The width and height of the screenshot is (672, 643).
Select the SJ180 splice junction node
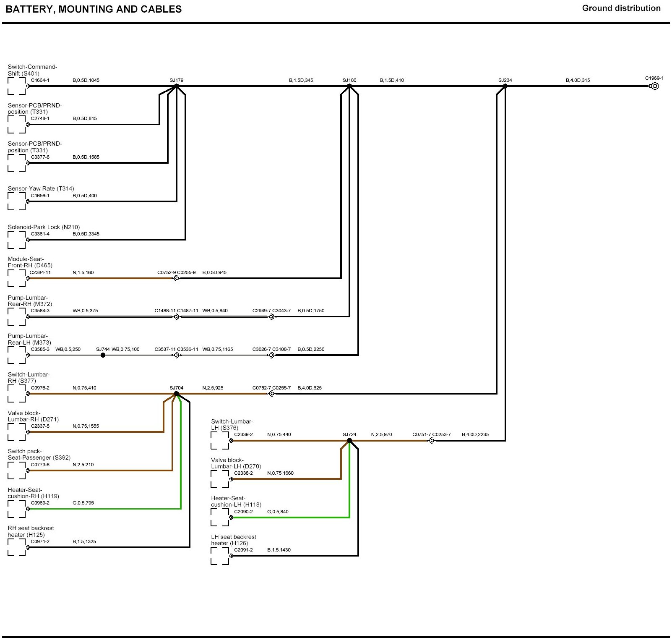(349, 86)
